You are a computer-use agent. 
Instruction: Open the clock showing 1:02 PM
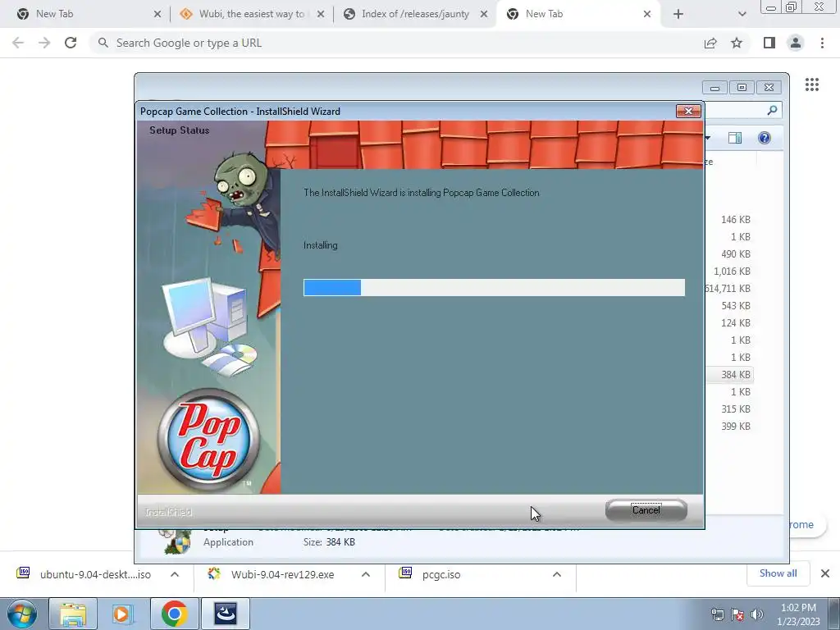pos(798,614)
